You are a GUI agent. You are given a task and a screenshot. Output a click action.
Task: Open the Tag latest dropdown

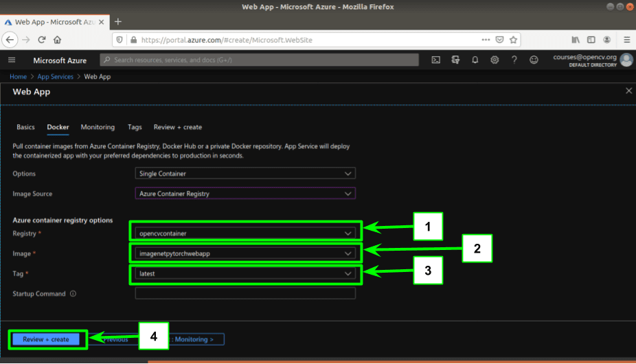click(245, 273)
